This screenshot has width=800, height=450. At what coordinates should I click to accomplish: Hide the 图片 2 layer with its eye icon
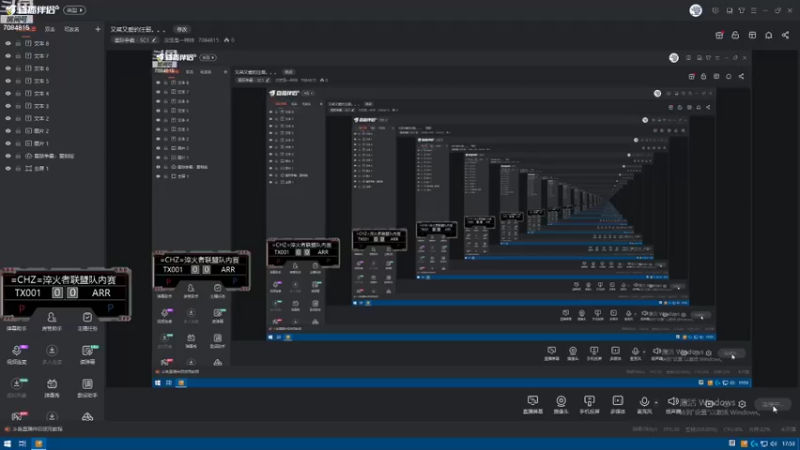pyautogui.click(x=8, y=131)
